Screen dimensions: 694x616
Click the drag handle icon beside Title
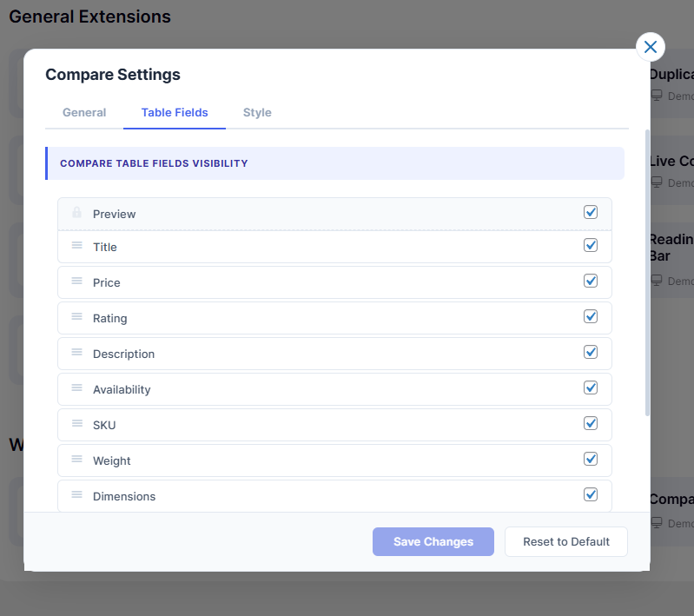(76, 246)
